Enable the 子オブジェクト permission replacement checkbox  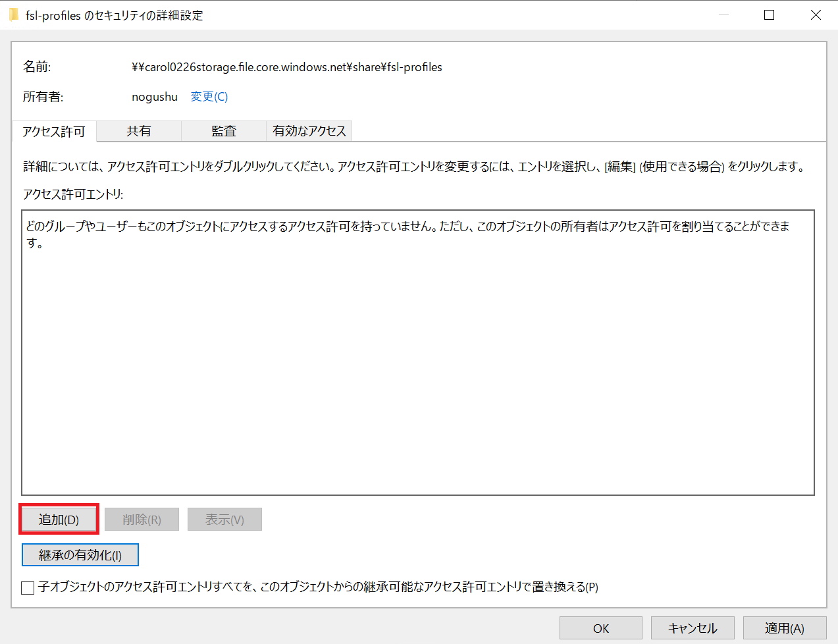click(28, 587)
